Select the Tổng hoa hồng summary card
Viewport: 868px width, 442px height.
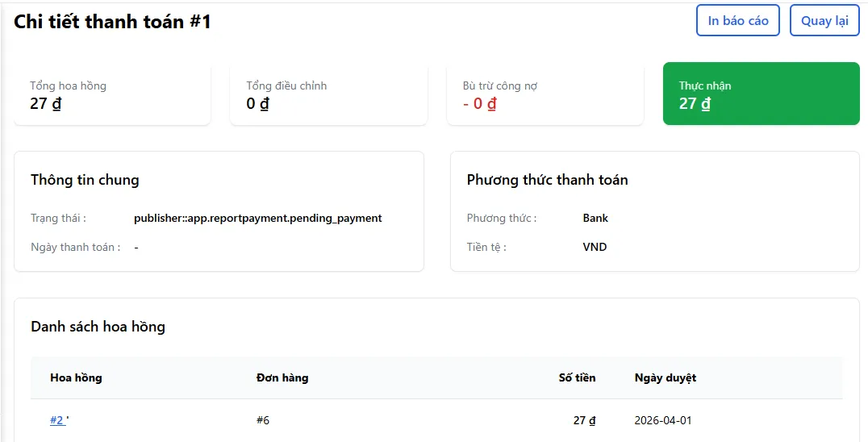pyautogui.click(x=112, y=94)
